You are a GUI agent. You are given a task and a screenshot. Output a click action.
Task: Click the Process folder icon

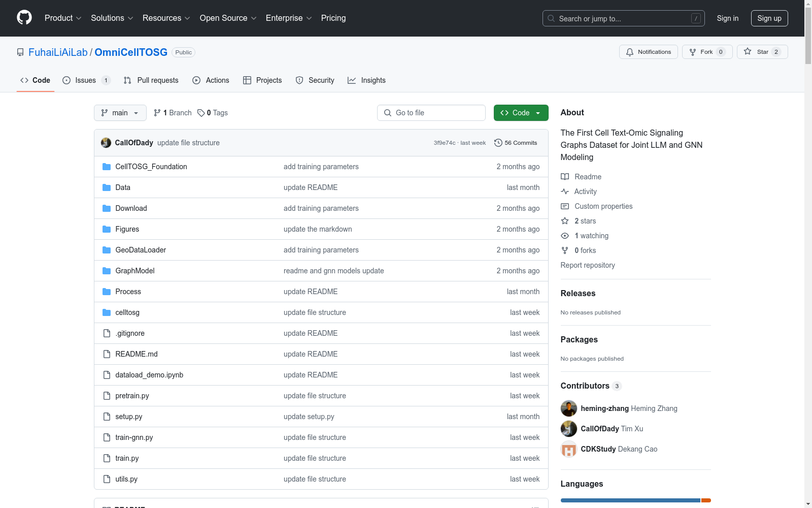107,292
